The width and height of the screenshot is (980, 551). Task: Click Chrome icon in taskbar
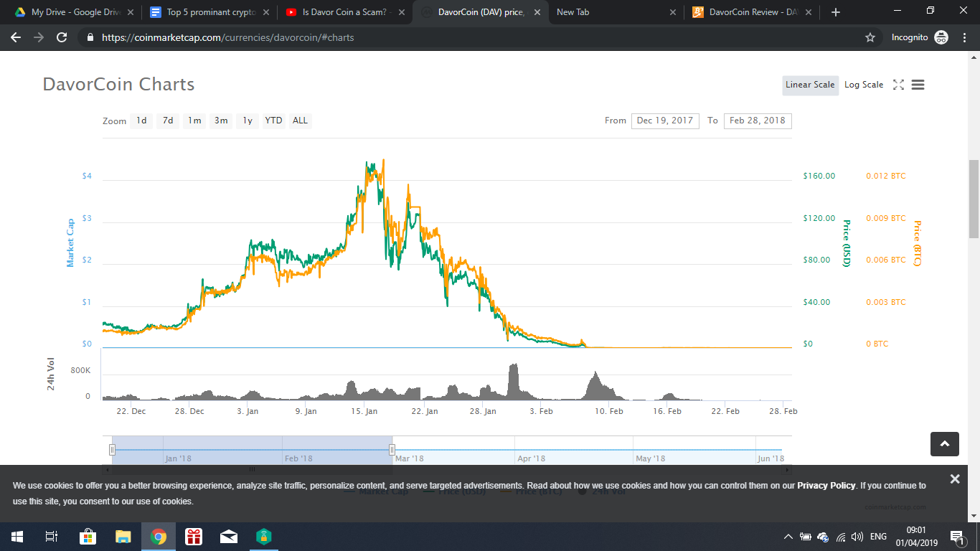point(159,536)
